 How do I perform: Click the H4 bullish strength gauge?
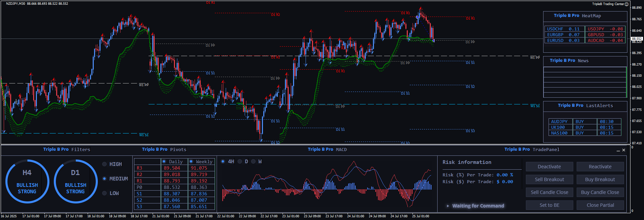point(27,181)
